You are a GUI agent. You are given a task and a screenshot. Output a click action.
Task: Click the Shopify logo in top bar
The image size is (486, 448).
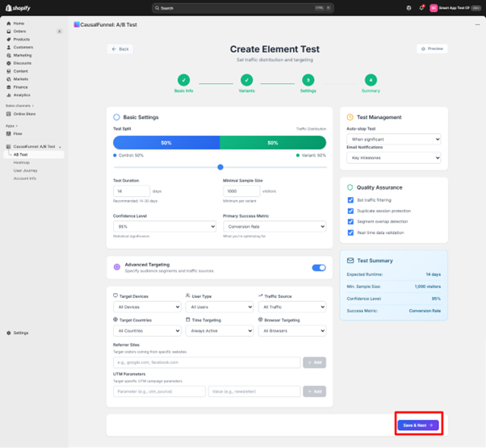[x=18, y=8]
